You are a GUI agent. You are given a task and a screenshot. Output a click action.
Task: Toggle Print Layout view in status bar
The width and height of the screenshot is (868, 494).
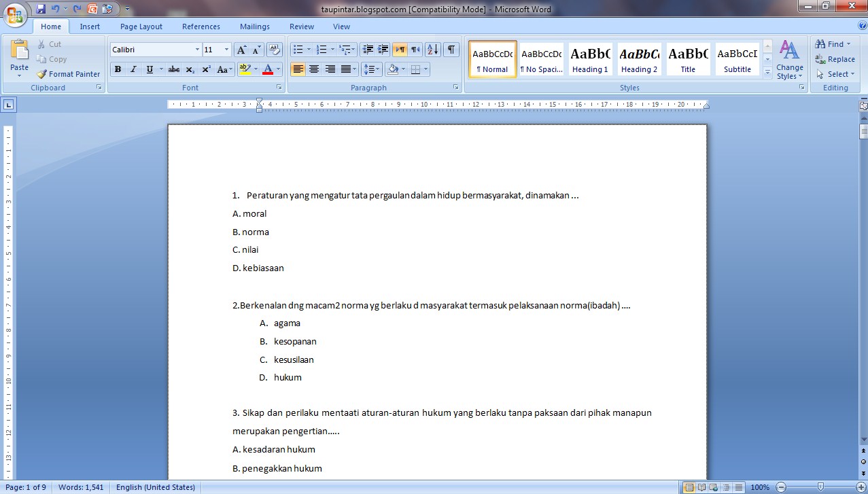point(689,487)
